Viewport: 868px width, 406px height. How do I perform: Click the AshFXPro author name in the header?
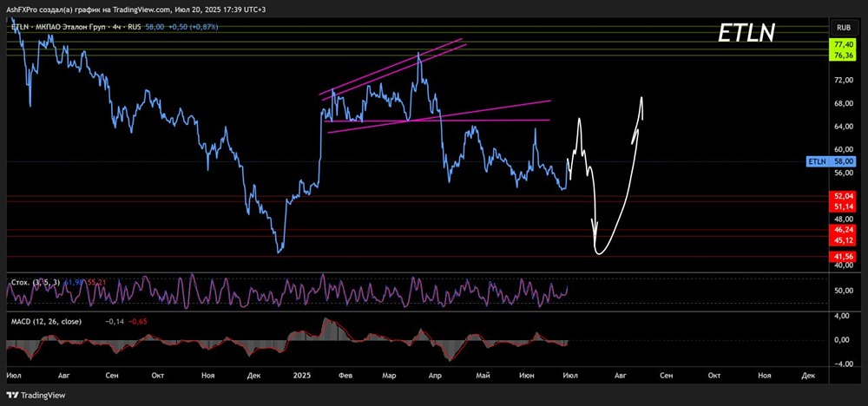tap(21, 10)
